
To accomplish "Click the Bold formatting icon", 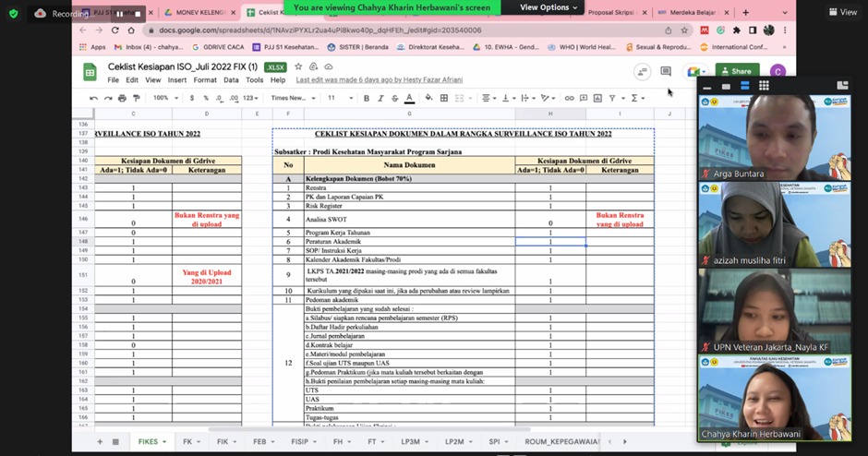I will coord(367,98).
